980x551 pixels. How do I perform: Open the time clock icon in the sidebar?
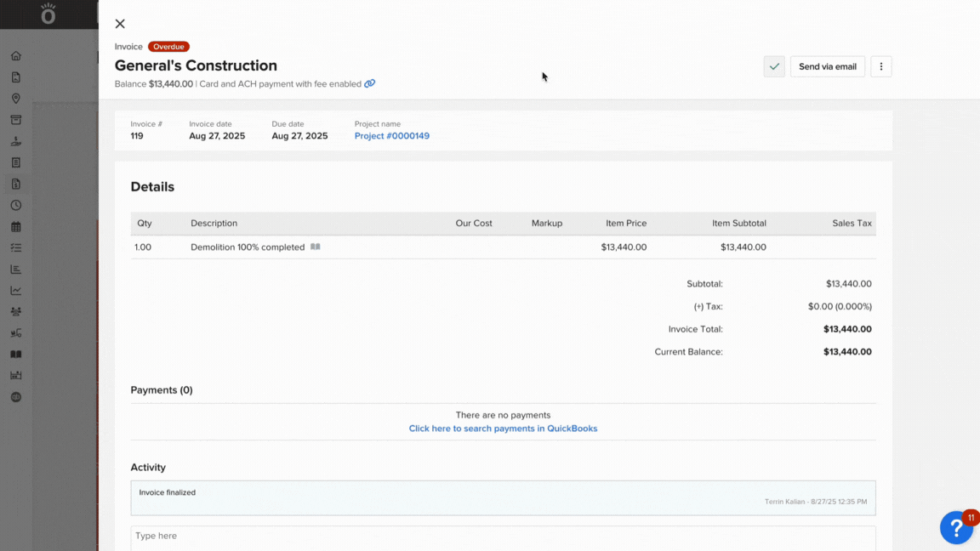point(15,205)
